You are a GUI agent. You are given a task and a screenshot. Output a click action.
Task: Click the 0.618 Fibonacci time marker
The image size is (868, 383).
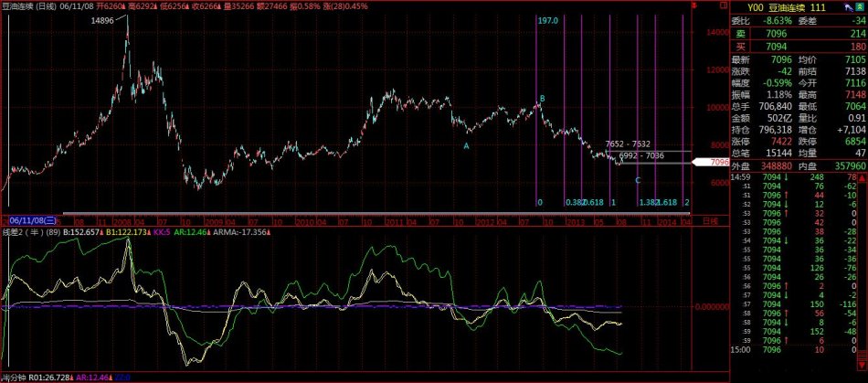(593, 202)
